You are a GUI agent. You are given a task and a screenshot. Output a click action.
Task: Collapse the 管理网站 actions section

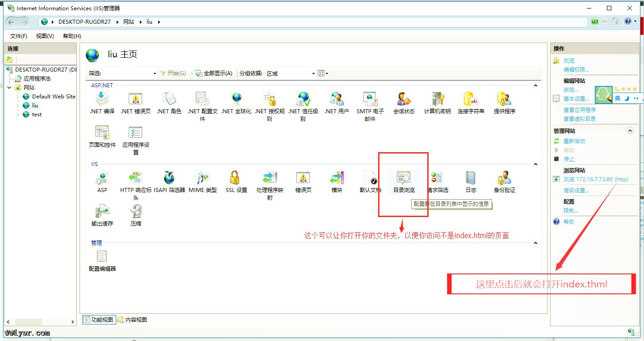pyautogui.click(x=630, y=131)
